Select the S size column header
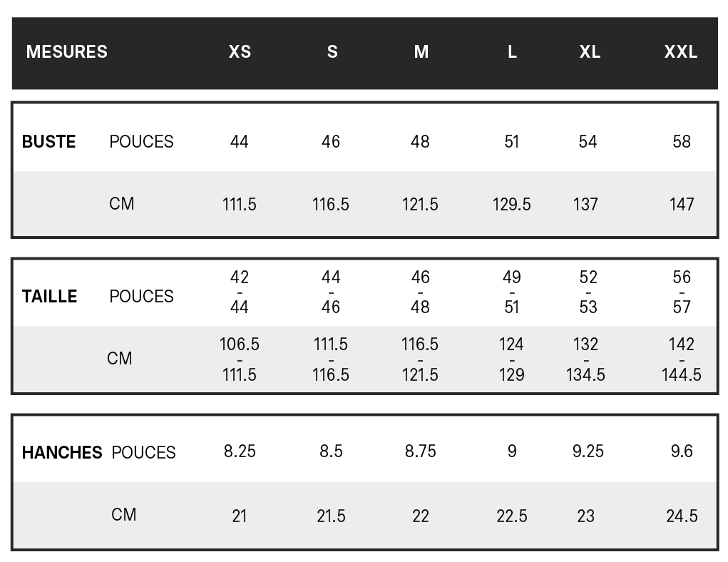The width and height of the screenshot is (728, 562). [332, 51]
